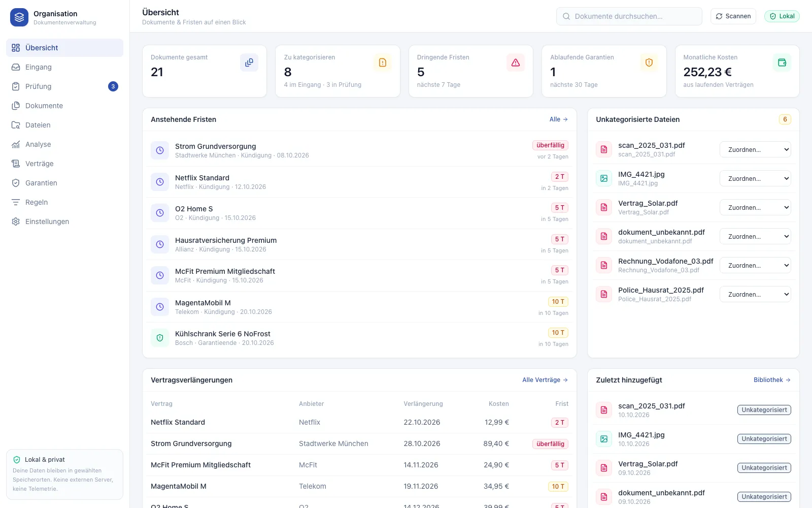Click the shield icon beside Kühlschrank Serie 6 NoFrost

pos(160,338)
